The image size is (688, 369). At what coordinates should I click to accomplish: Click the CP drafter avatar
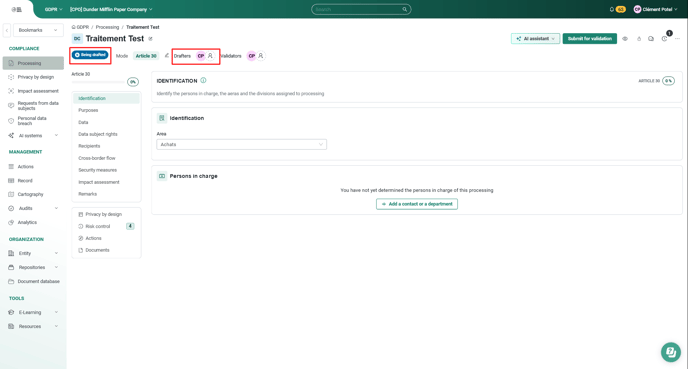[201, 56]
